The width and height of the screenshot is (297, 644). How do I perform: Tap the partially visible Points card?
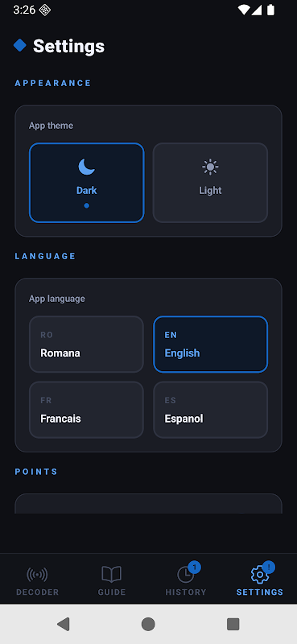(148, 504)
